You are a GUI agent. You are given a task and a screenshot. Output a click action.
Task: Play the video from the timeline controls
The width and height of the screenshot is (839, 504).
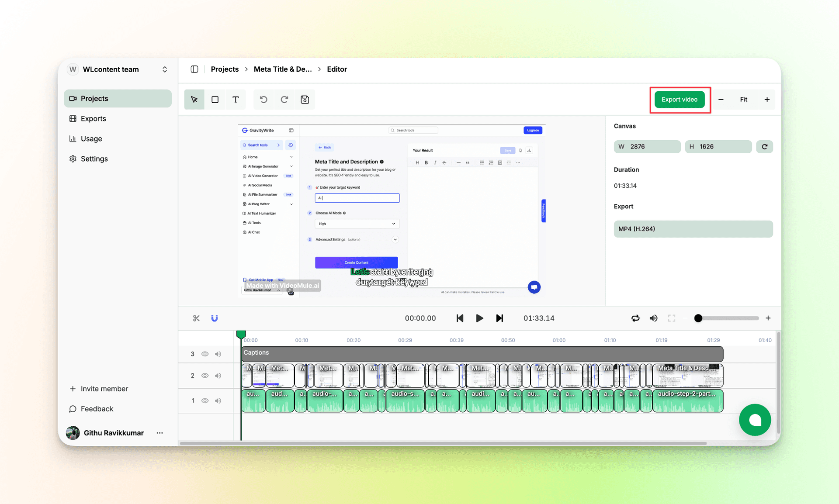pos(479,318)
